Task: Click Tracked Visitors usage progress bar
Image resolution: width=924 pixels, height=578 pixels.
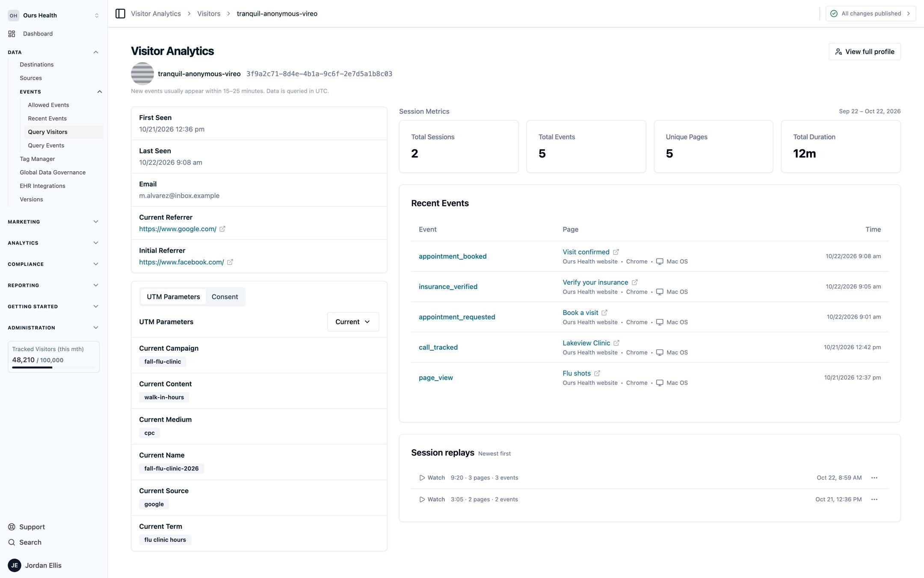Action: coord(53,367)
